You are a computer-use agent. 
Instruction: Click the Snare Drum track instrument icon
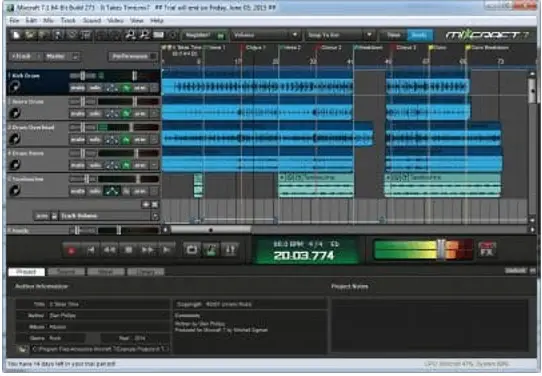click(15, 113)
